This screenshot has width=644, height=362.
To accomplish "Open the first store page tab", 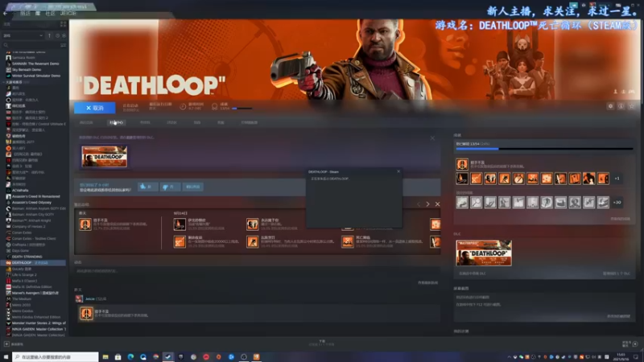I will (x=86, y=122).
